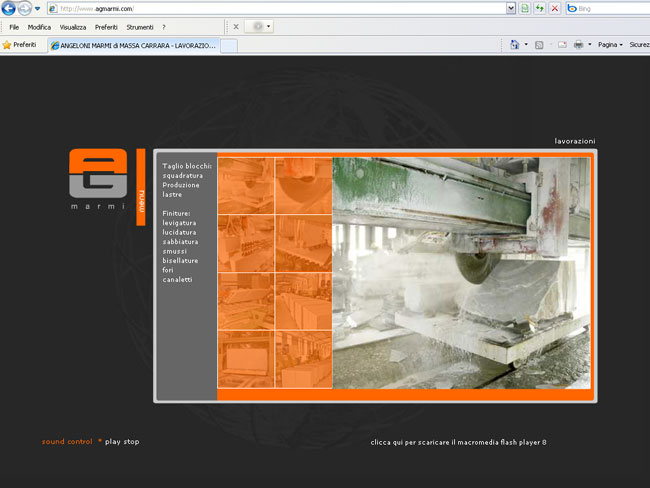Open the ? help menu
650x488 pixels.
(x=164, y=27)
